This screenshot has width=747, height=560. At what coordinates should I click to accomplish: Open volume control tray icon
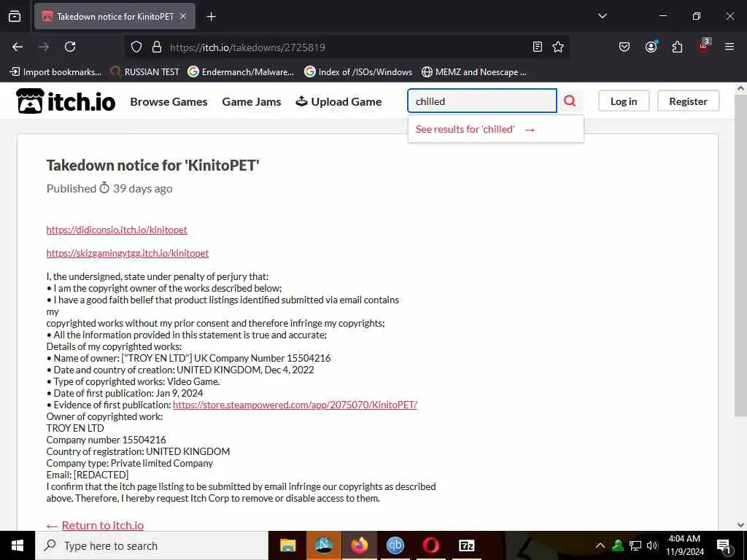point(652,545)
